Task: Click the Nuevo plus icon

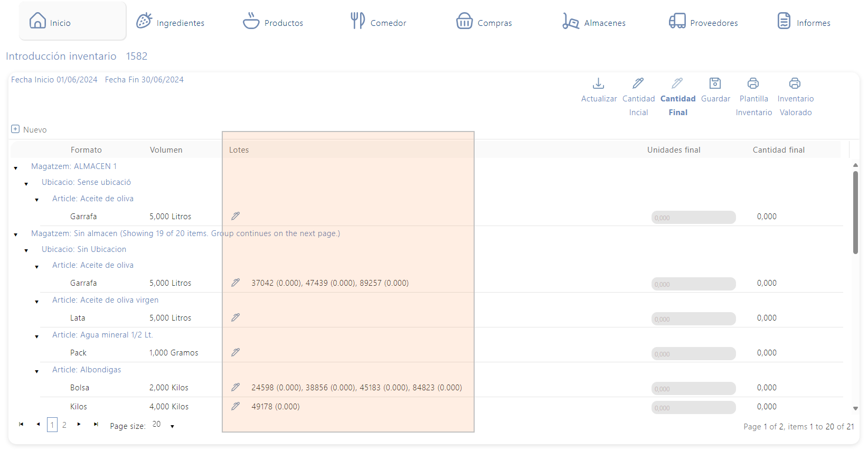Action: pyautogui.click(x=15, y=129)
